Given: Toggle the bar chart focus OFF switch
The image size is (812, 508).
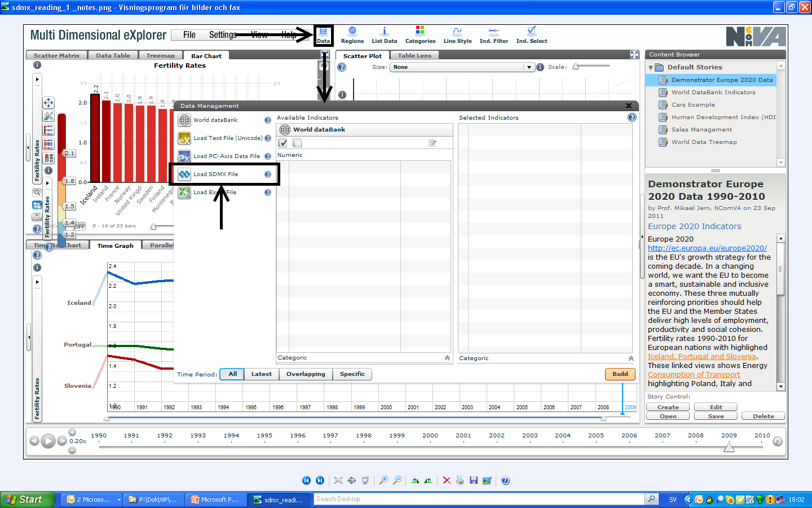Looking at the screenshot, I should 80,226.
